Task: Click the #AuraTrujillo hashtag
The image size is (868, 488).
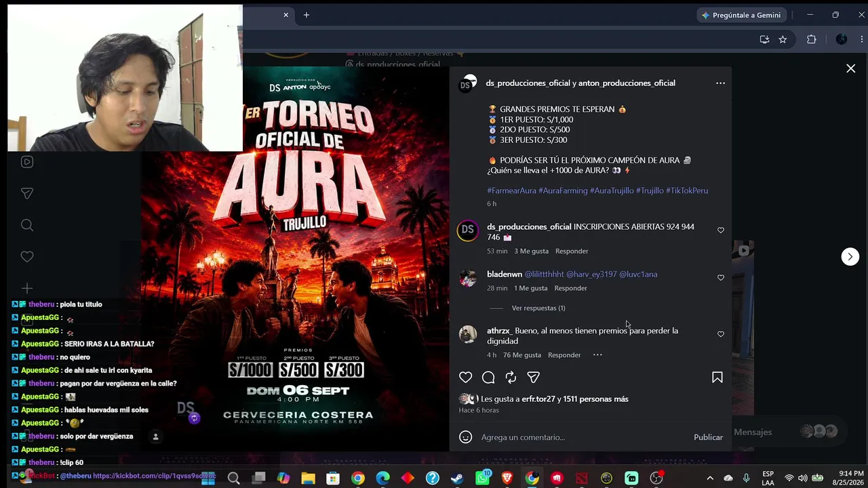Action: tap(612, 191)
